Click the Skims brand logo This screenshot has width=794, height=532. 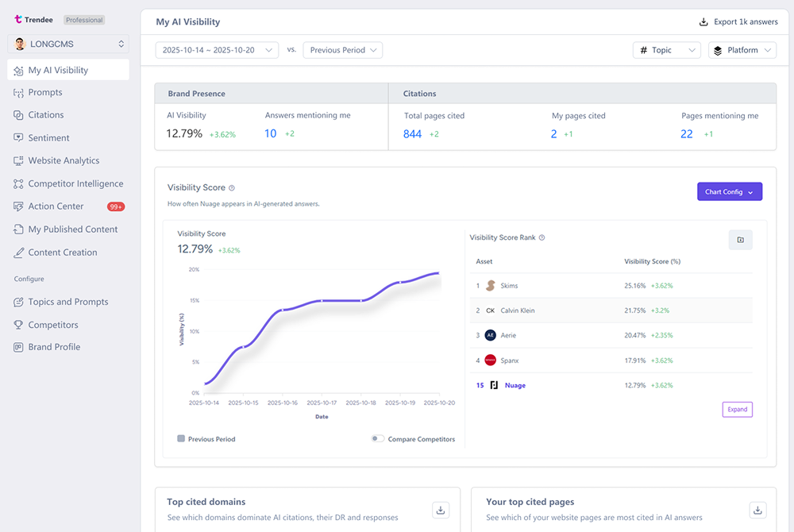pos(490,286)
